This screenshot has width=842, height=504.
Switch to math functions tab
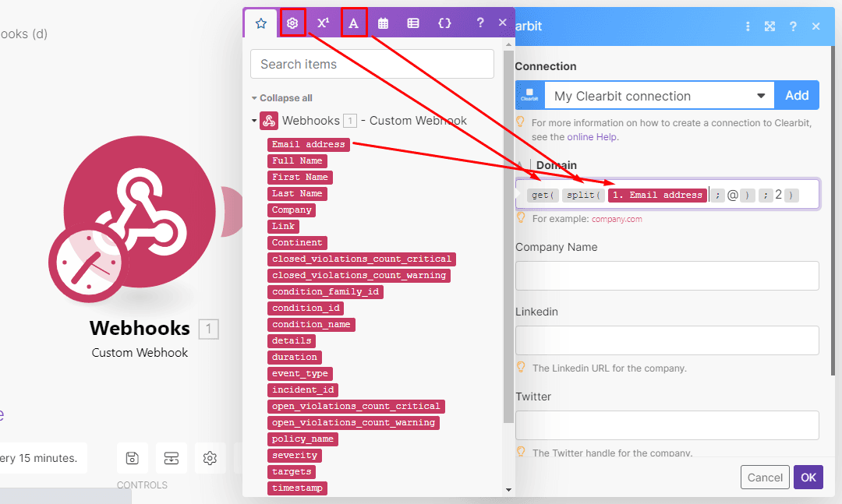[x=323, y=23]
